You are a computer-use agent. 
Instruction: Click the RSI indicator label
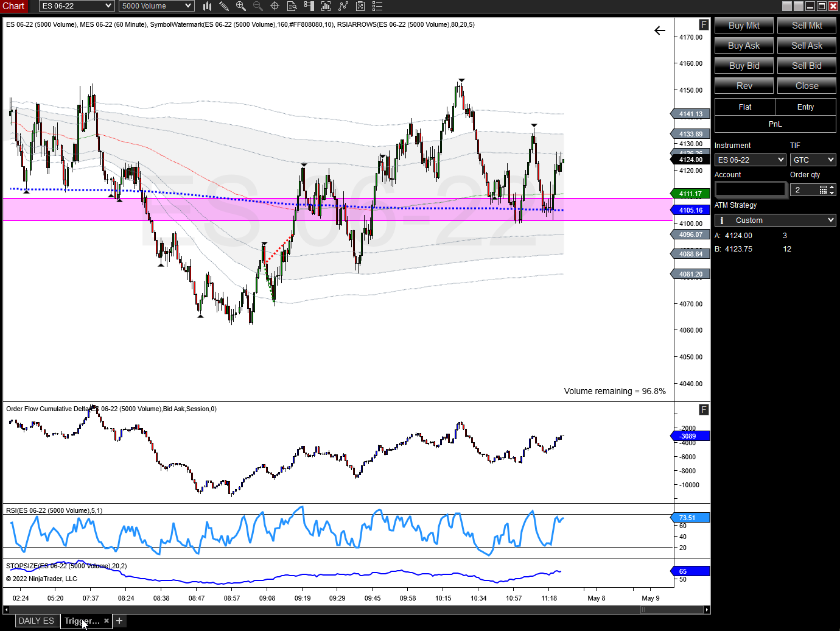click(54, 510)
